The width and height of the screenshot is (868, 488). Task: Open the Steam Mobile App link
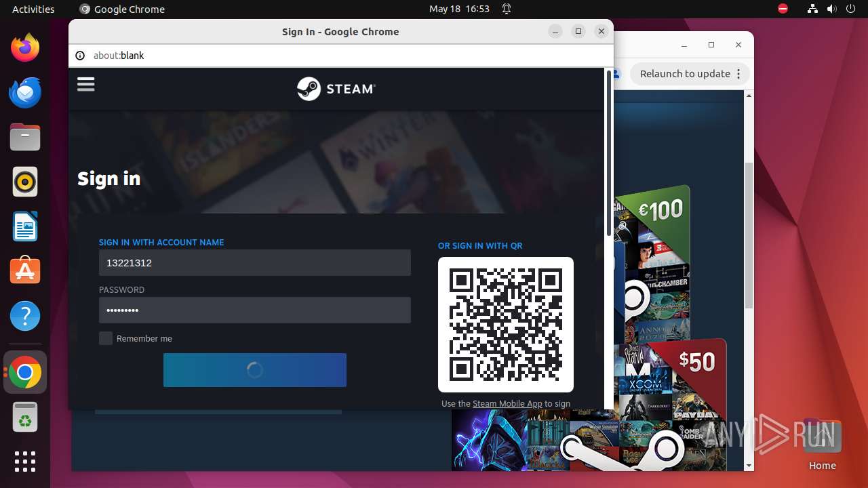pos(507,403)
